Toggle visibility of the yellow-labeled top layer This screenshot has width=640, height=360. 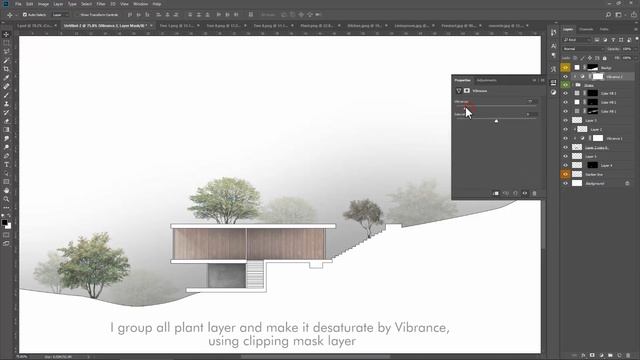565,67
